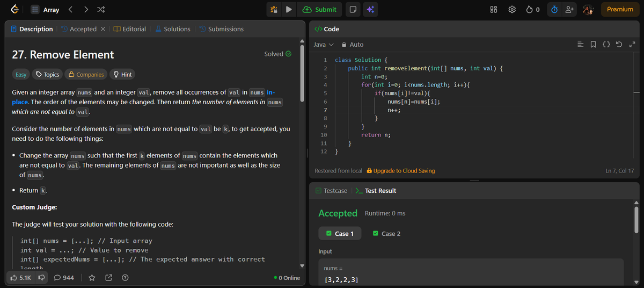Expand the Topics tag

[x=47, y=75]
